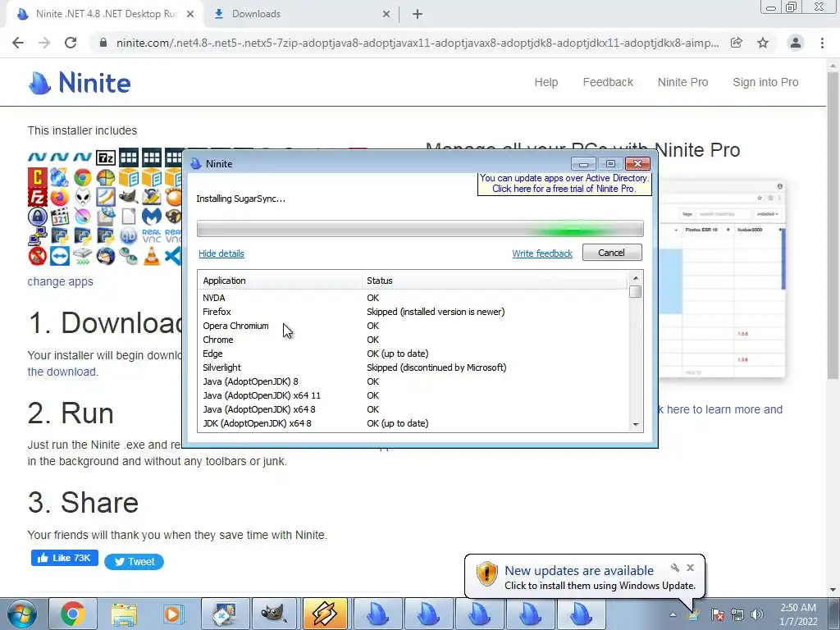The height and width of the screenshot is (630, 840).
Task: Click the Status column header
Action: pos(494,281)
